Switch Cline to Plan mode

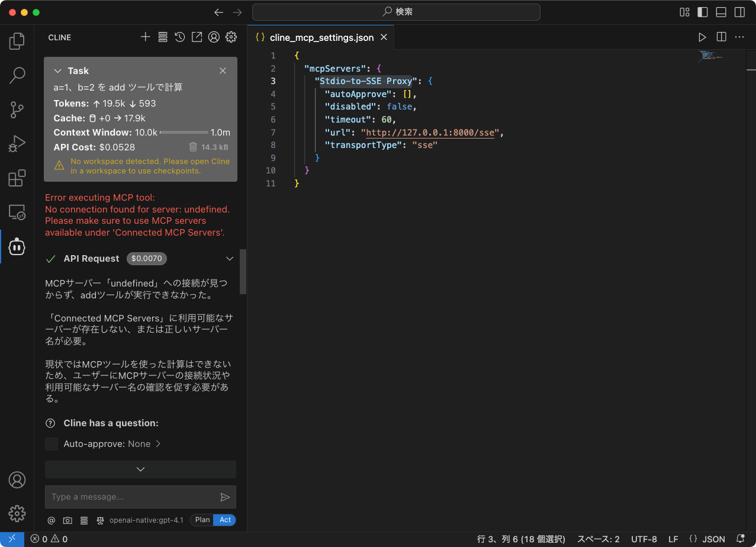202,520
